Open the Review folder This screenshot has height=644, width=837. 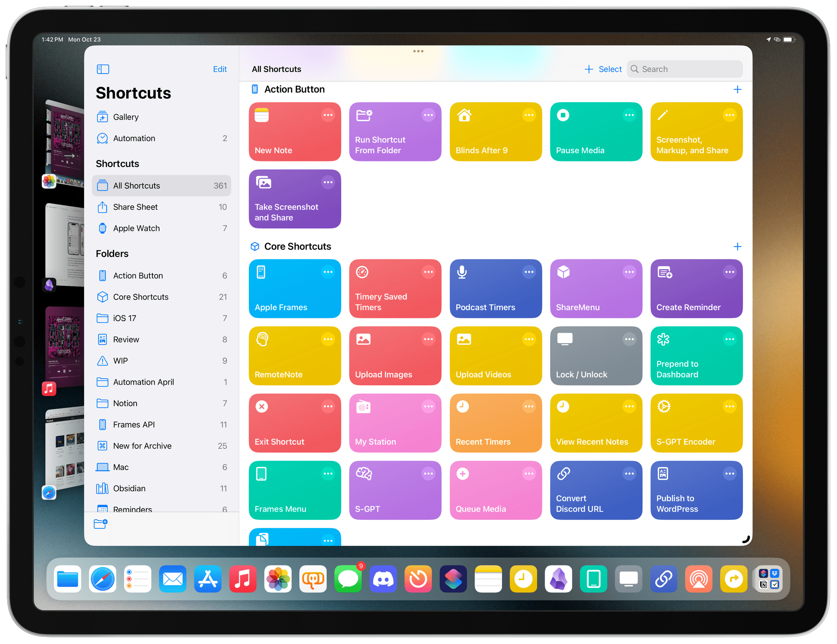click(x=161, y=339)
